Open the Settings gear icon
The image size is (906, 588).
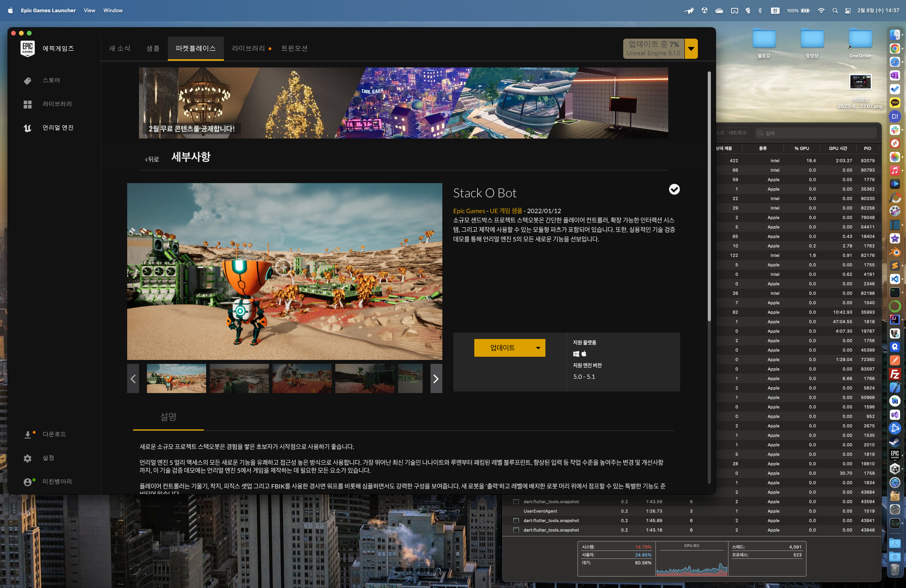(x=27, y=458)
